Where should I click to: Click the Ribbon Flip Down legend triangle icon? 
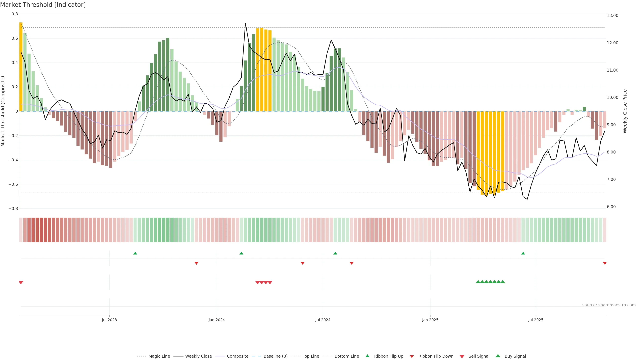point(412,356)
